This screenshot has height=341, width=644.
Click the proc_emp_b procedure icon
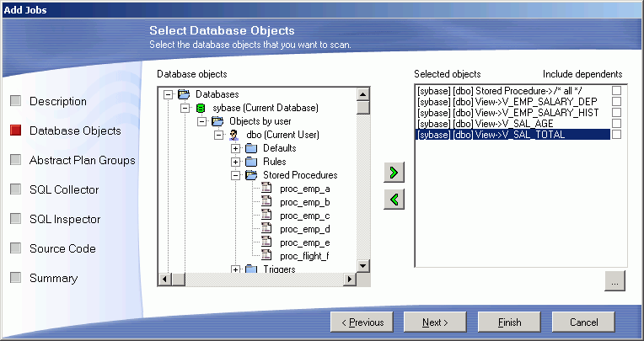(267, 202)
